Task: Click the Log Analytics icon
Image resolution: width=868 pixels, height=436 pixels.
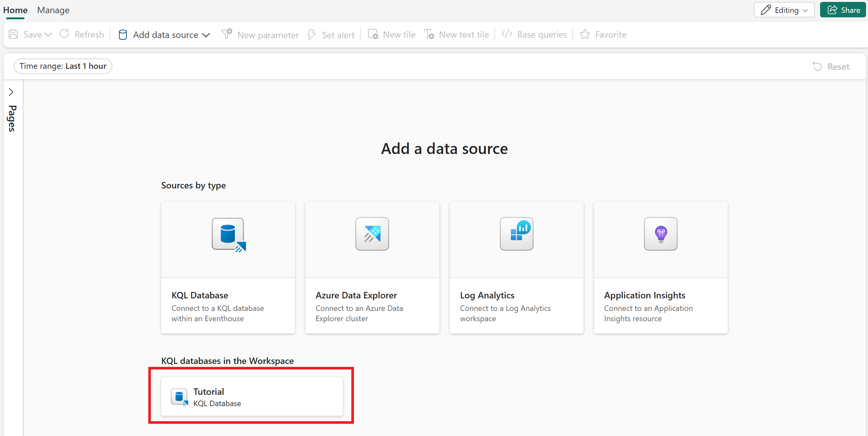Action: click(x=516, y=234)
